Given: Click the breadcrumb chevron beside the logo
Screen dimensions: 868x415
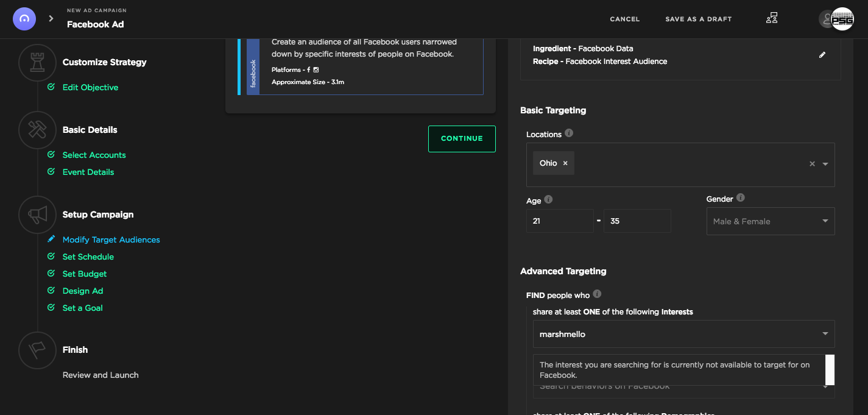Looking at the screenshot, I should (51, 19).
